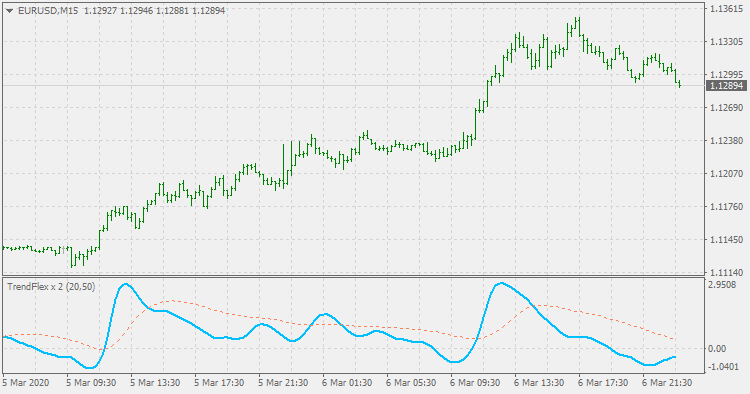This screenshot has height=394, width=750.
Task: Click the 1.13305 price scale label
Action: [x=727, y=42]
